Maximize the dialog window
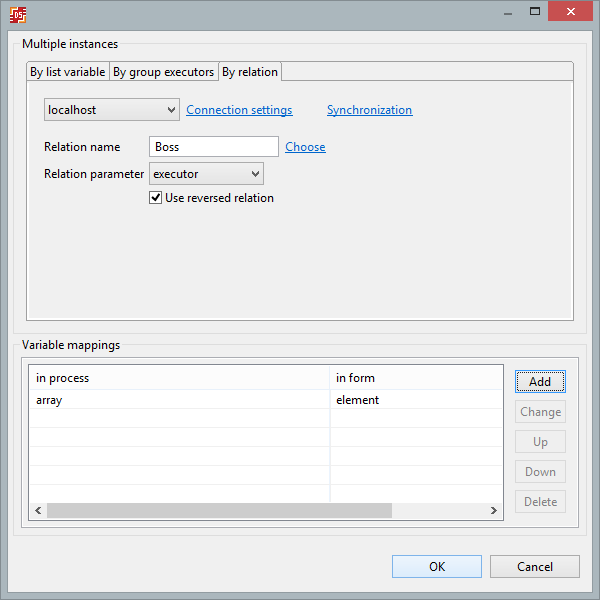The image size is (600, 600). click(533, 12)
